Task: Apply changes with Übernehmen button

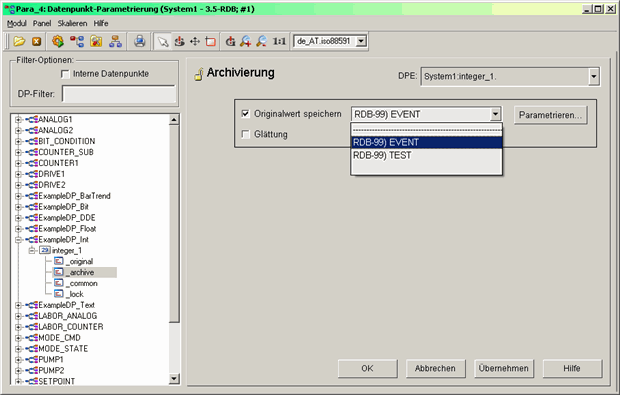Action: pos(503,368)
